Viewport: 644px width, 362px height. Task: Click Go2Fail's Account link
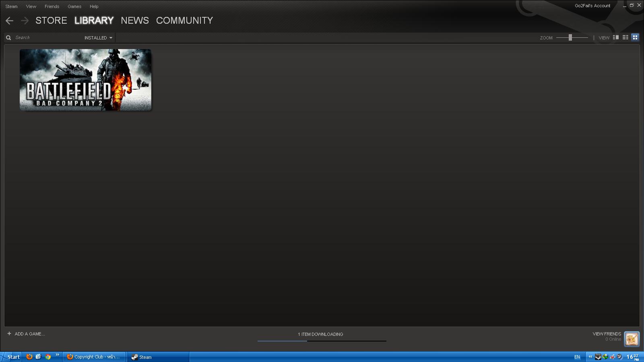coord(592,6)
